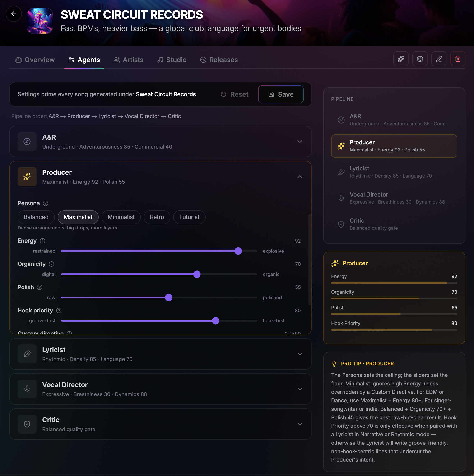This screenshot has width=474, height=476.
Task: Click the Polish help question icon
Action: tap(39, 287)
